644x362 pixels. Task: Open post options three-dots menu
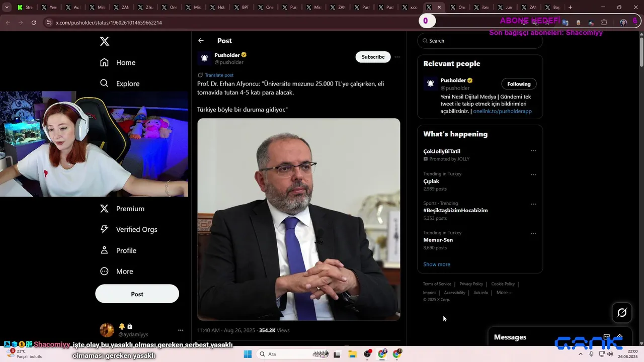tap(397, 57)
